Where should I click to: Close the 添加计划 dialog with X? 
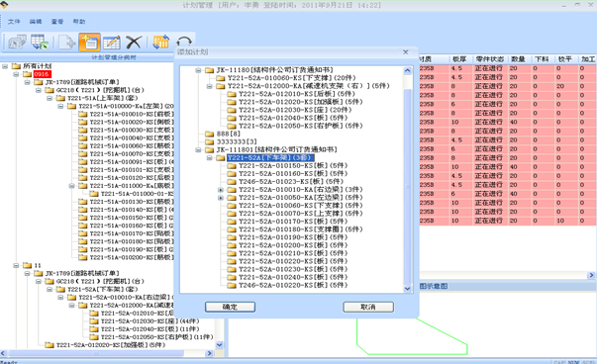point(406,52)
